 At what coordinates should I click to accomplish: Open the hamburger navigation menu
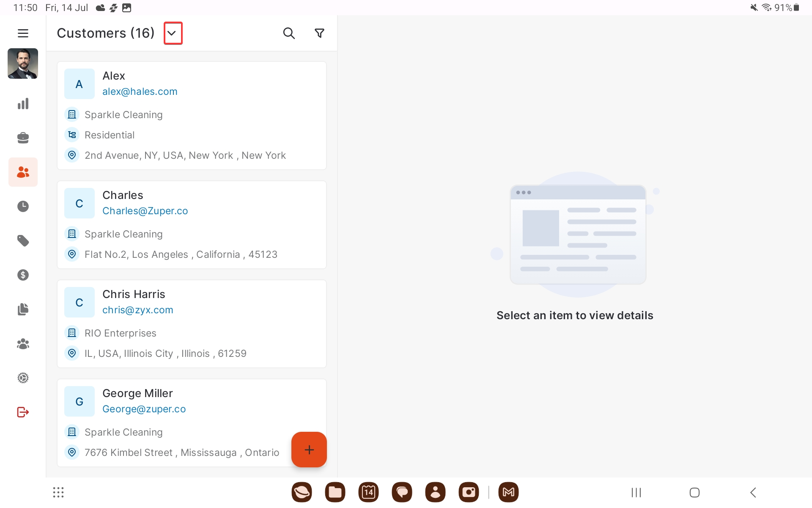[23, 33]
